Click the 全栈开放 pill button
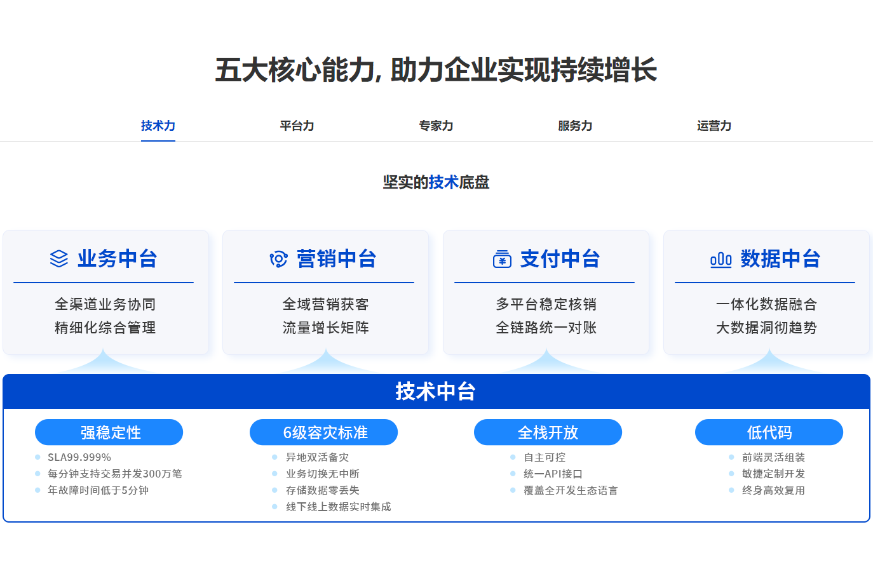 point(548,432)
